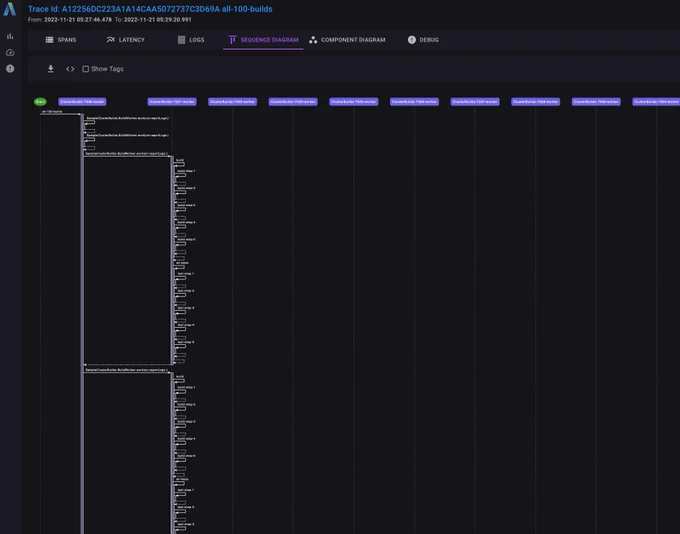
Task: Show the diagram source code icon
Action: pos(70,69)
